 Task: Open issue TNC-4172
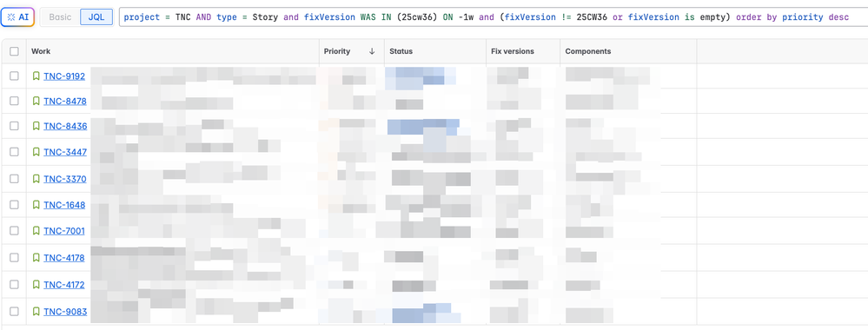pyautogui.click(x=64, y=285)
